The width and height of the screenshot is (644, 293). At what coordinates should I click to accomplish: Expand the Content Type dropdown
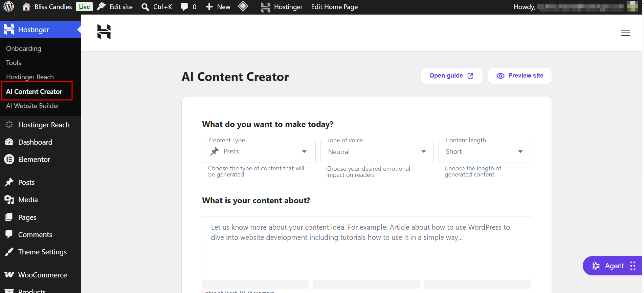(259, 151)
